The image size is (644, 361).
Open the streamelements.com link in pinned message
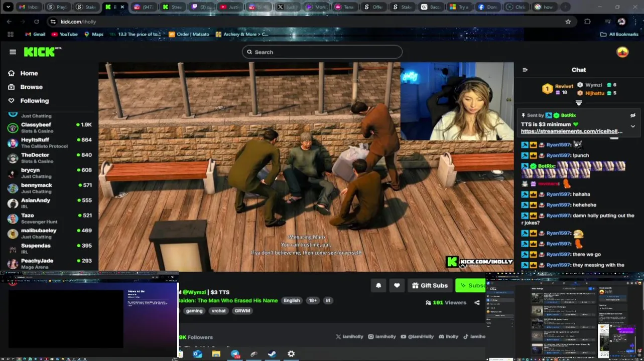572,131
